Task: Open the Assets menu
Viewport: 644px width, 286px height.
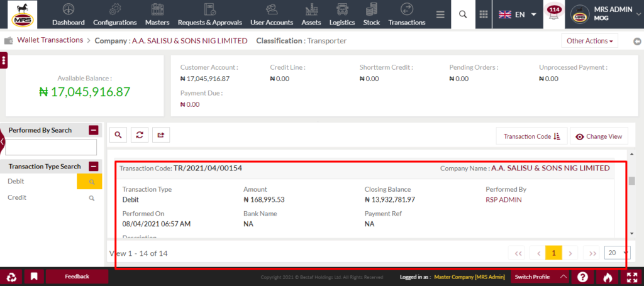Action: [x=311, y=14]
